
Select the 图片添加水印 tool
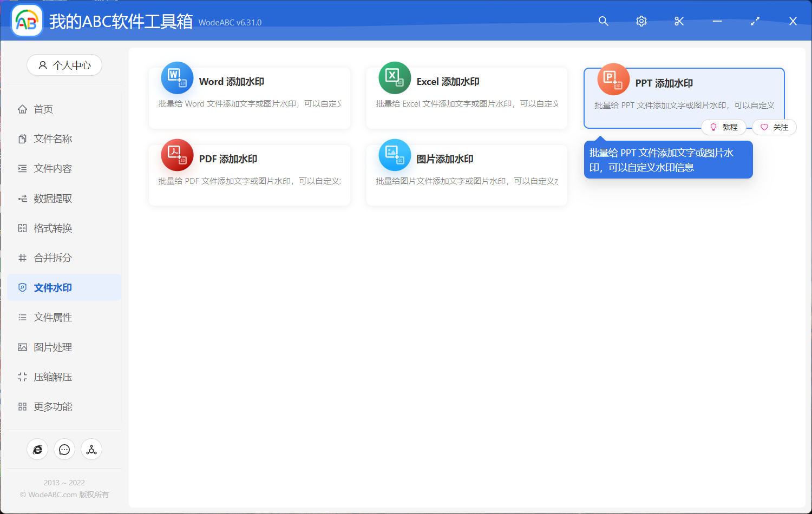(x=467, y=174)
